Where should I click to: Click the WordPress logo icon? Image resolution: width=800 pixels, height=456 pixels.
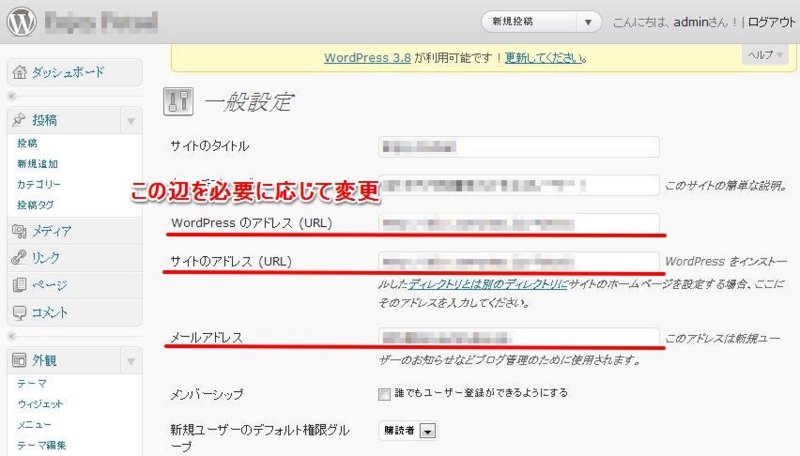pos(21,21)
